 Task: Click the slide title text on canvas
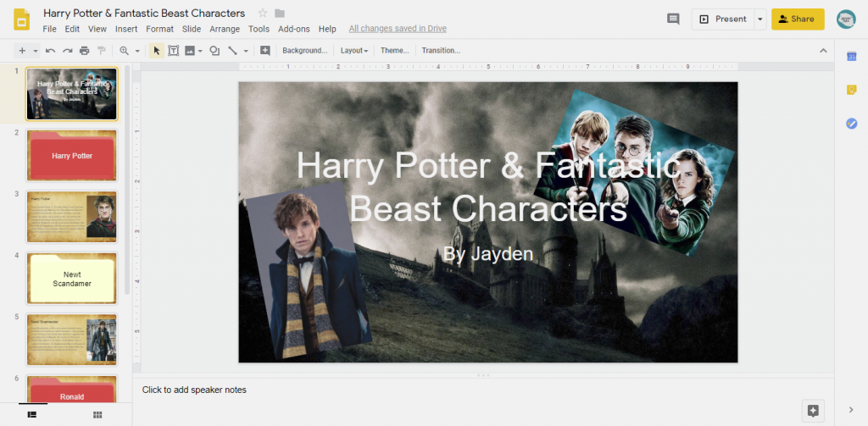click(x=489, y=187)
